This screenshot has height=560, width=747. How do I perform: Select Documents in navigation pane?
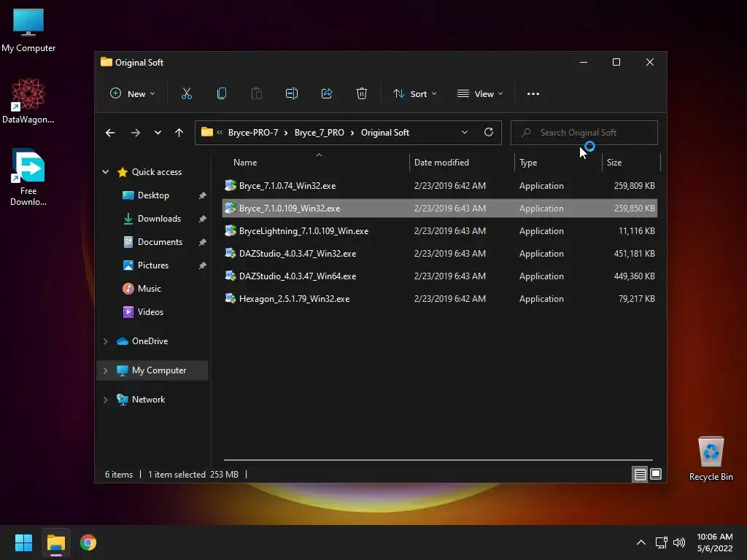(160, 242)
